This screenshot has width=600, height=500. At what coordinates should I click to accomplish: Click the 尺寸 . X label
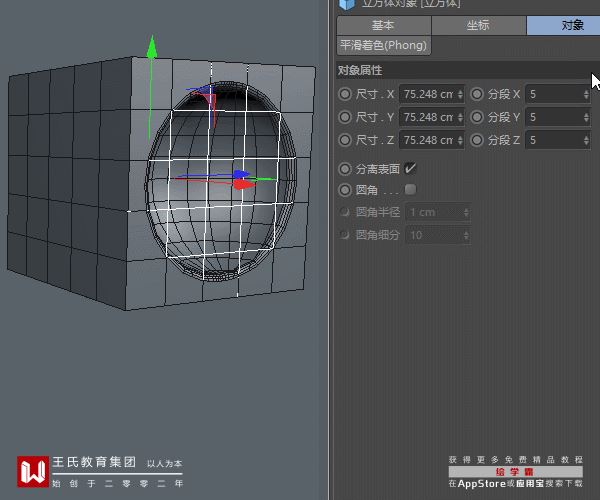coord(374,94)
